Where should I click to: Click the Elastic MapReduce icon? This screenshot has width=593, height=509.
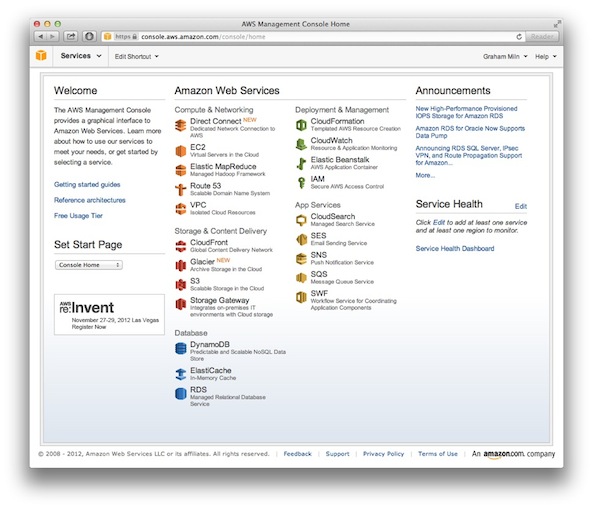pyautogui.click(x=181, y=170)
